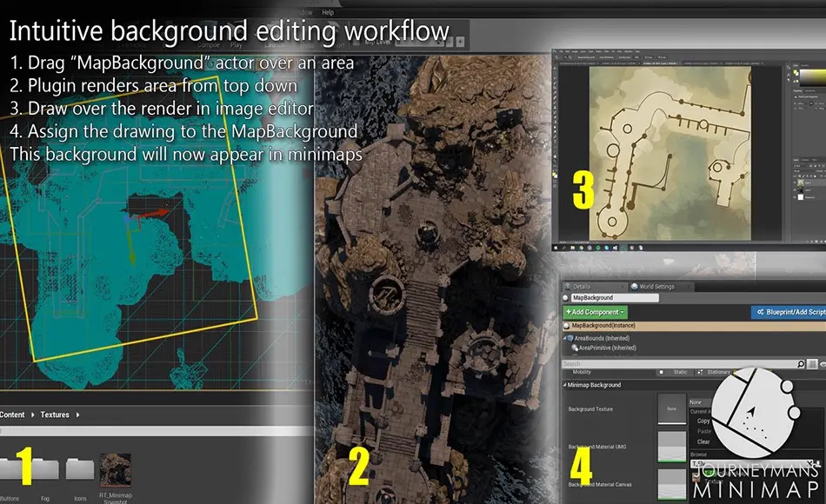Expand the arrow after Textures breadcrumb

78,415
